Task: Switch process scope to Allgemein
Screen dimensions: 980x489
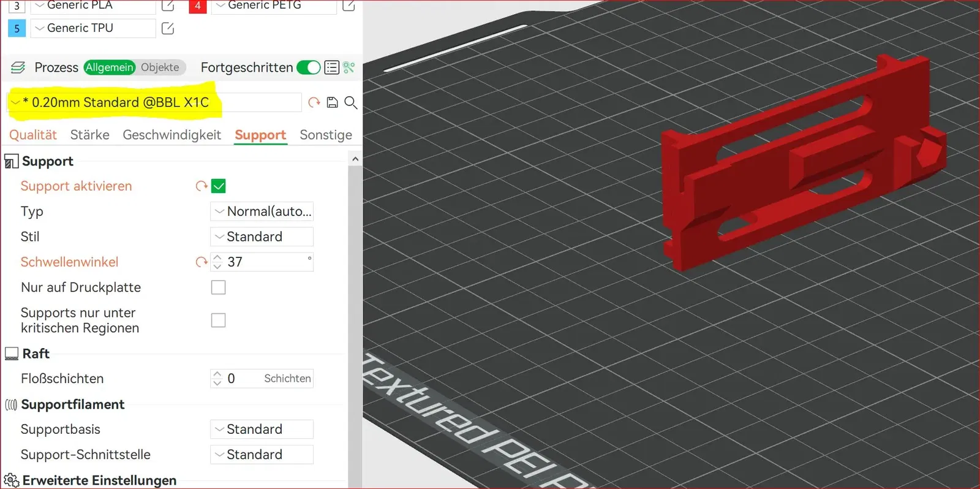Action: pos(110,67)
